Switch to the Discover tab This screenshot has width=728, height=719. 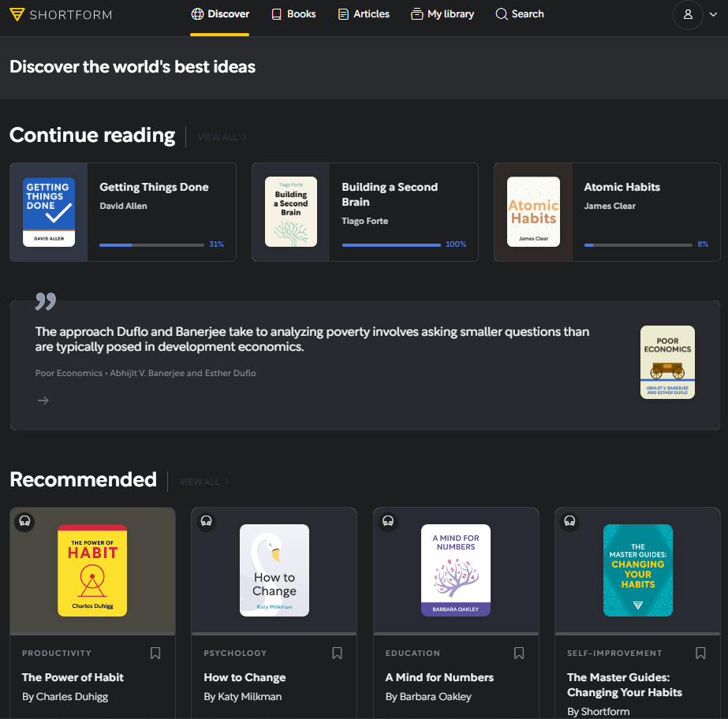point(220,14)
